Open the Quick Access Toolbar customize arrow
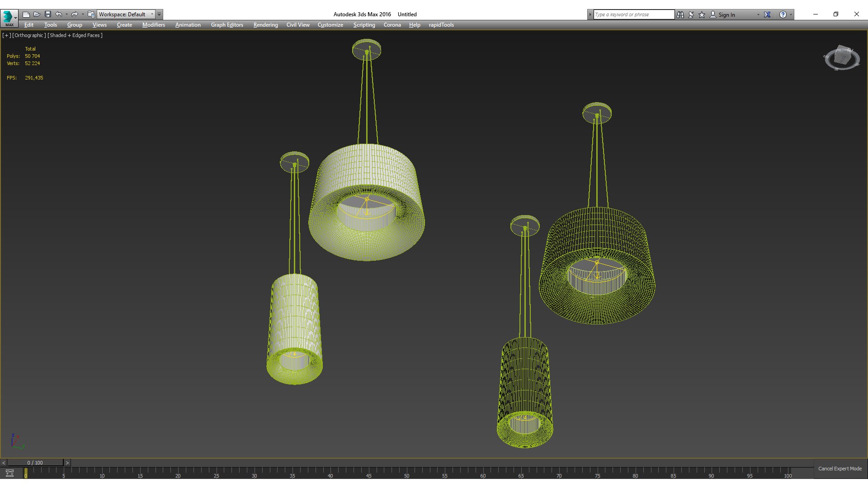Screen dimensions: 868x488 pyautogui.click(x=159, y=14)
